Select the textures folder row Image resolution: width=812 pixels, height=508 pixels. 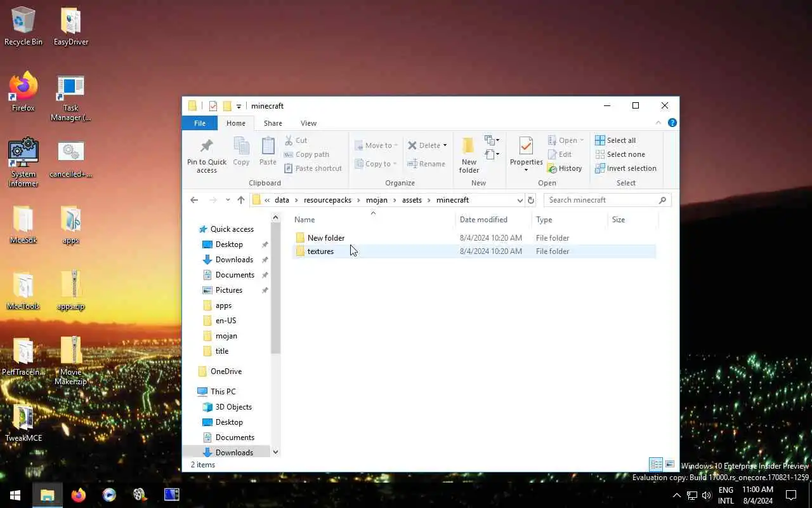[x=473, y=251]
